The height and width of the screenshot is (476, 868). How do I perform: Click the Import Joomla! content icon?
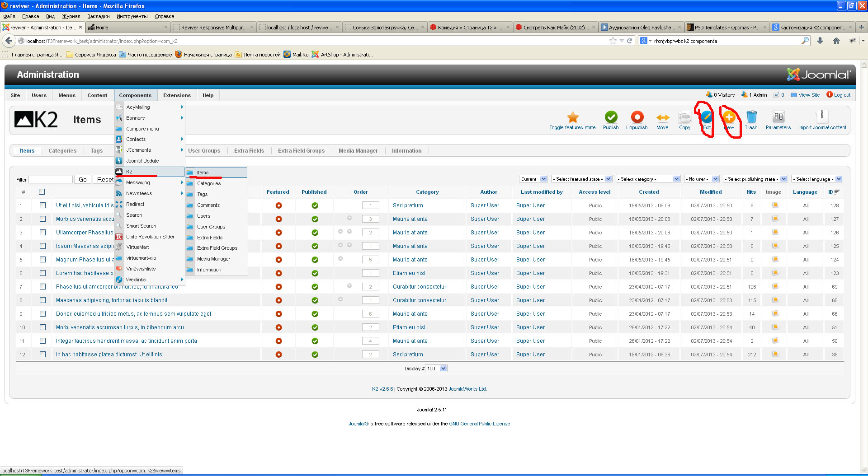tap(822, 117)
